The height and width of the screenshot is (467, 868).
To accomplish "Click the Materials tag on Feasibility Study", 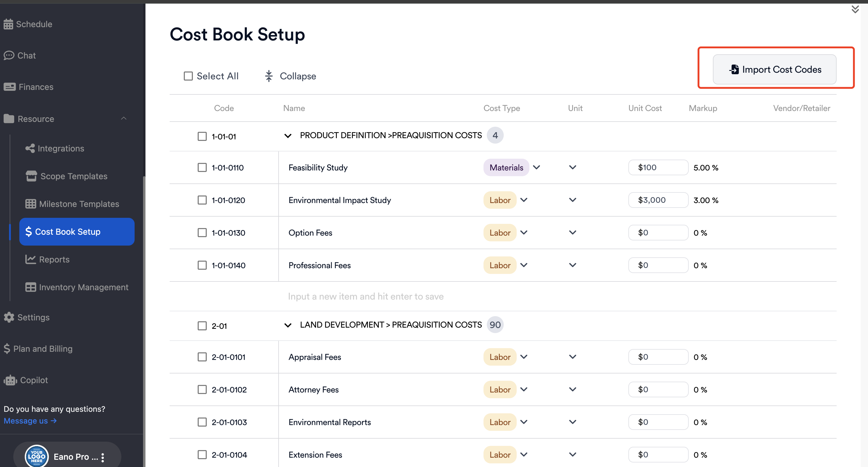I will [x=506, y=167].
